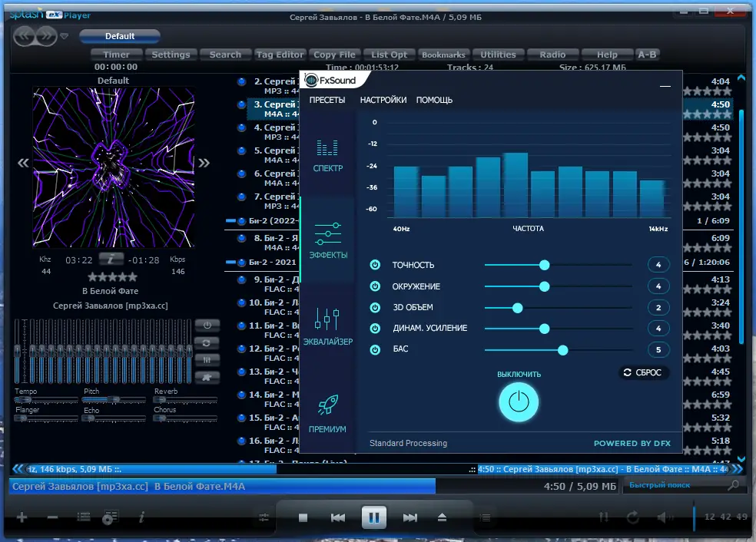Toggle the 3D Объем effect power button
The height and width of the screenshot is (542, 756).
(375, 307)
